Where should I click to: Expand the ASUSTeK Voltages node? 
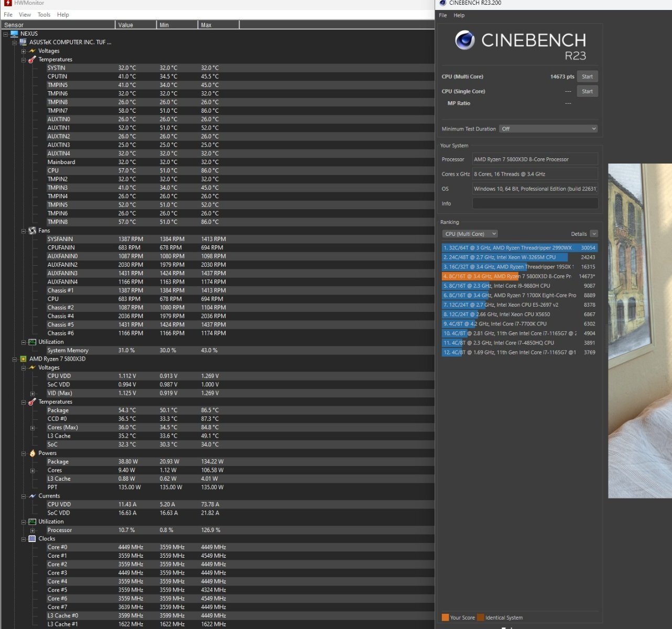[23, 51]
